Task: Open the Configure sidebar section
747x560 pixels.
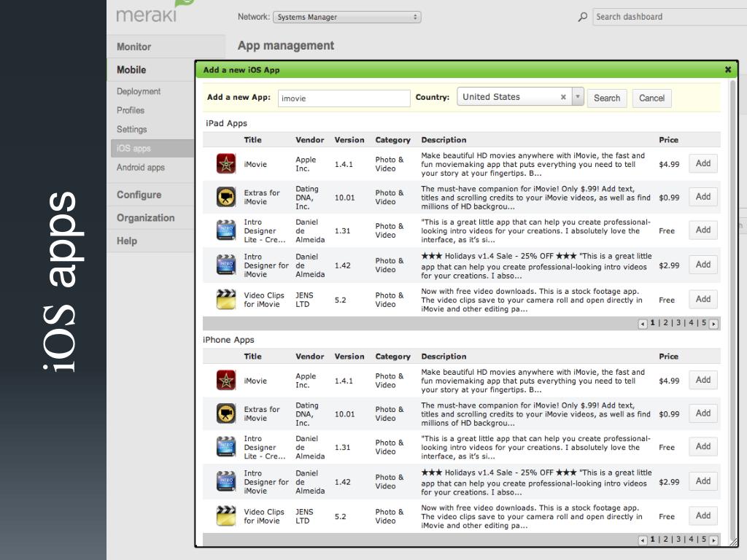Action: click(152, 195)
